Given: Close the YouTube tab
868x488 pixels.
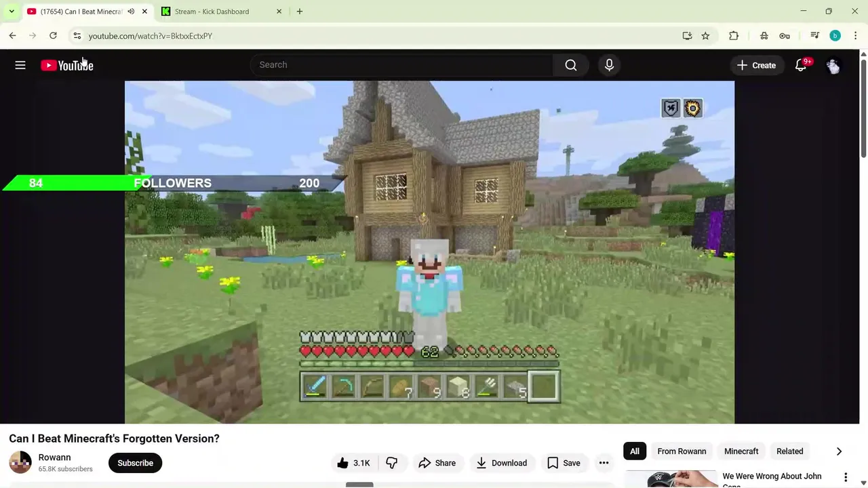Looking at the screenshot, I should tap(144, 12).
